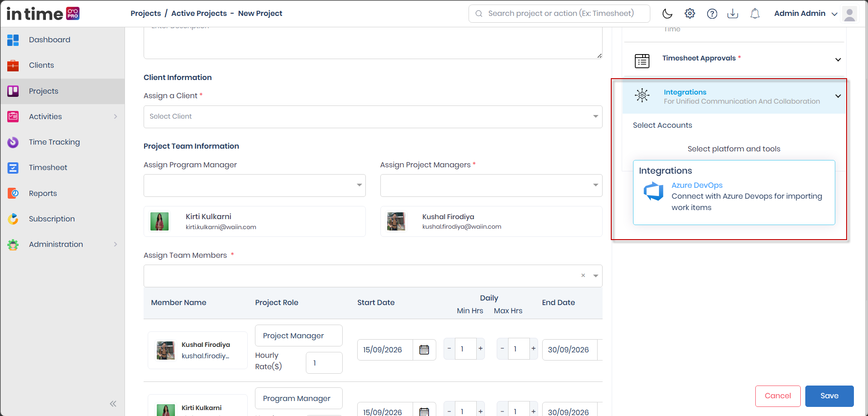Image resolution: width=868 pixels, height=416 pixels.
Task: Click the Dashboard sidebar icon
Action: tap(13, 40)
